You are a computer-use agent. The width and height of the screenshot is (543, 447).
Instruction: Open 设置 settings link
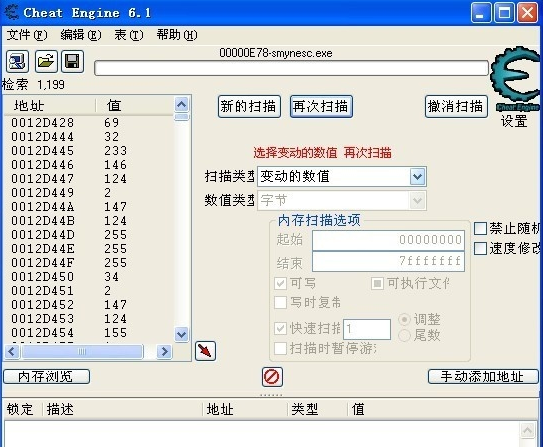coord(514,121)
